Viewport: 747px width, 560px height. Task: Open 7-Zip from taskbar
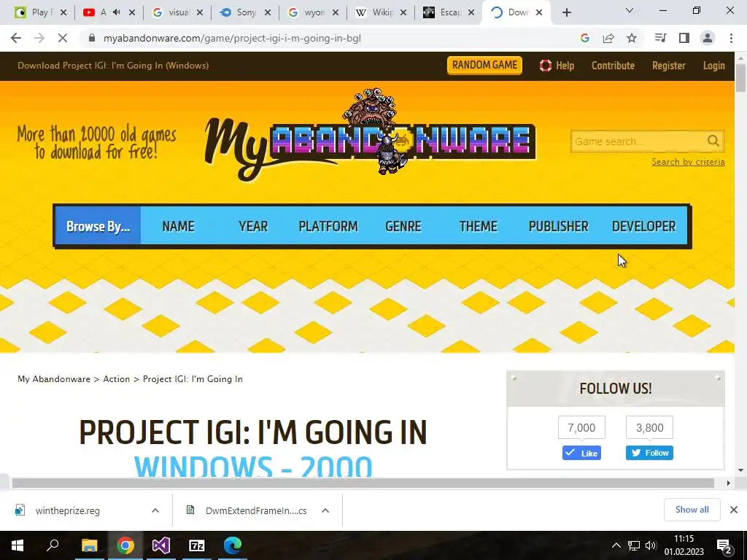(x=197, y=545)
